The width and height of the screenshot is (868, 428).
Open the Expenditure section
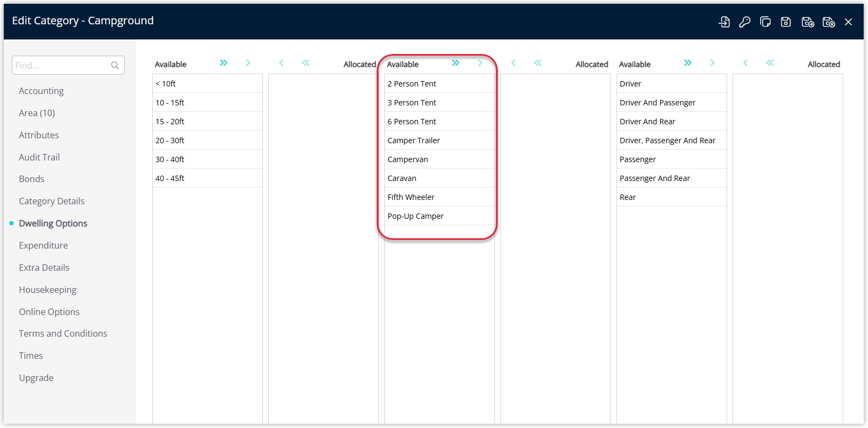pos(43,245)
